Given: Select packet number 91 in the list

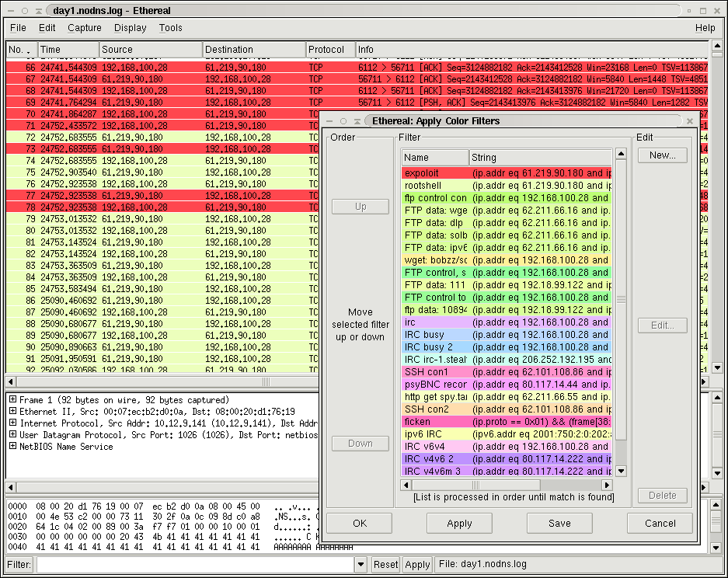Looking at the screenshot, I should pos(162,359).
